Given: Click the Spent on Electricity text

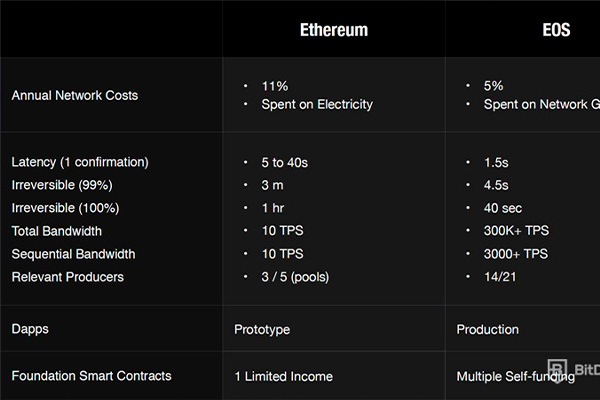Looking at the screenshot, I should (x=316, y=104).
